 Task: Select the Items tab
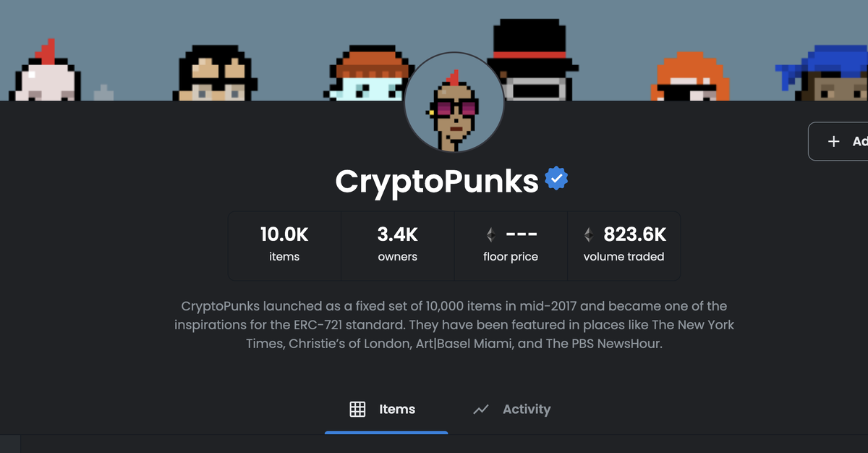[396, 409]
